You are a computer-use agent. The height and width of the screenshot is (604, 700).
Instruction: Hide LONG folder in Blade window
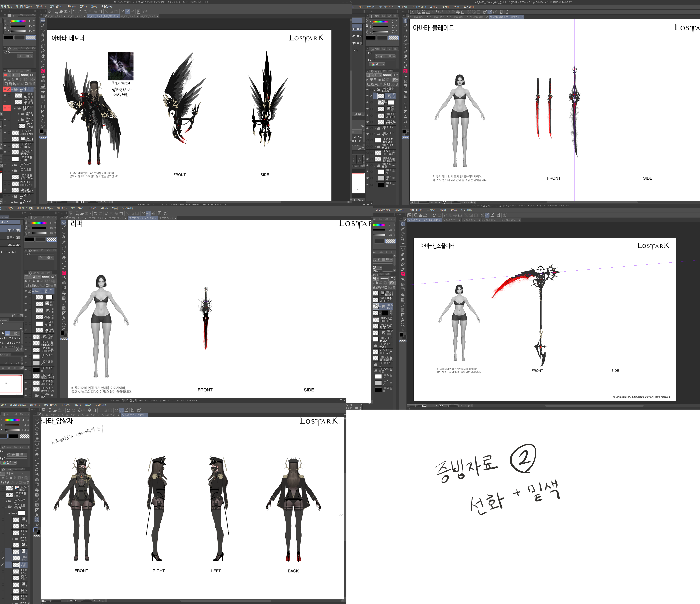tap(368, 90)
